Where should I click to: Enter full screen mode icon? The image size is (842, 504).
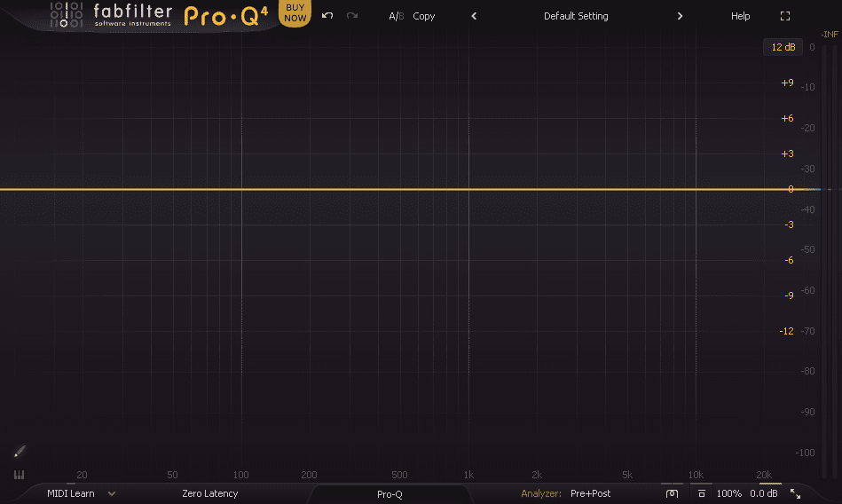coord(785,16)
